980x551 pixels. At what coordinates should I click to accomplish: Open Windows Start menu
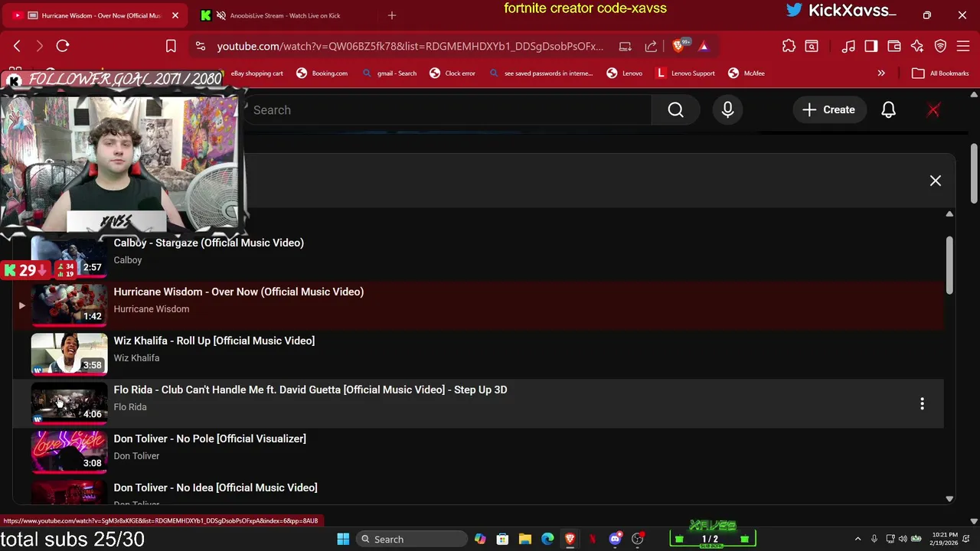coord(343,539)
